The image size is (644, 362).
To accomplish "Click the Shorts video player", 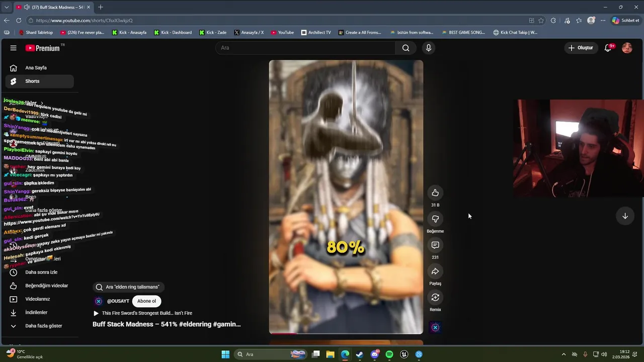I will click(x=346, y=197).
